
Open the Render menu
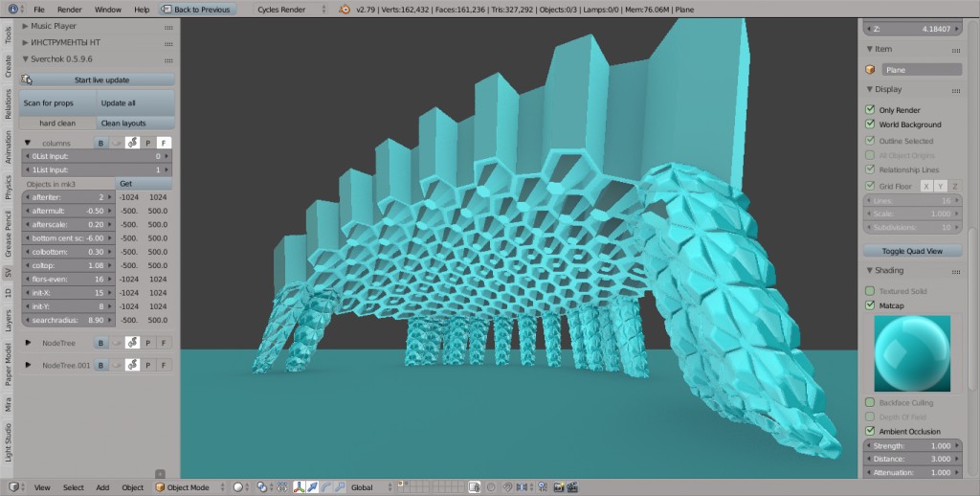pos(69,9)
